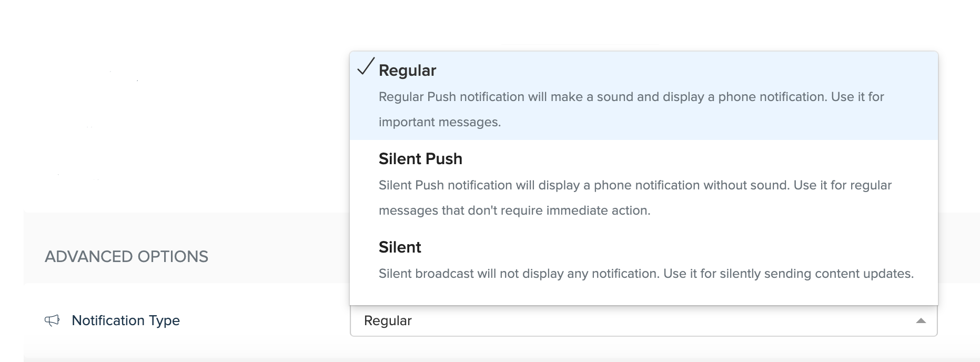The image size is (980, 362).
Task: Click the word Regular inside the selection field
Action: click(388, 321)
